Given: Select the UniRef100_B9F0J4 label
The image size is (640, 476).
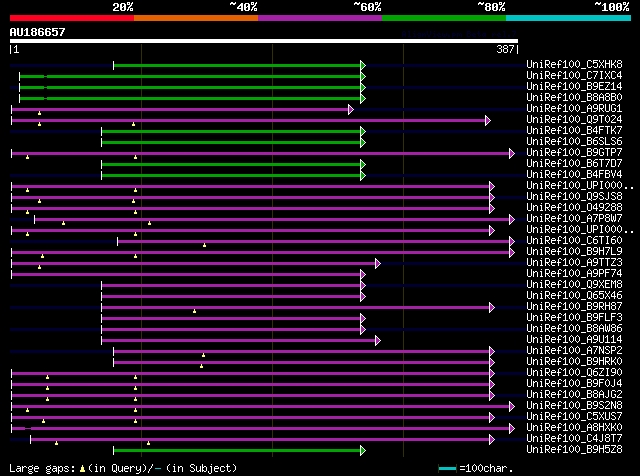Looking at the screenshot, I should [574, 384].
